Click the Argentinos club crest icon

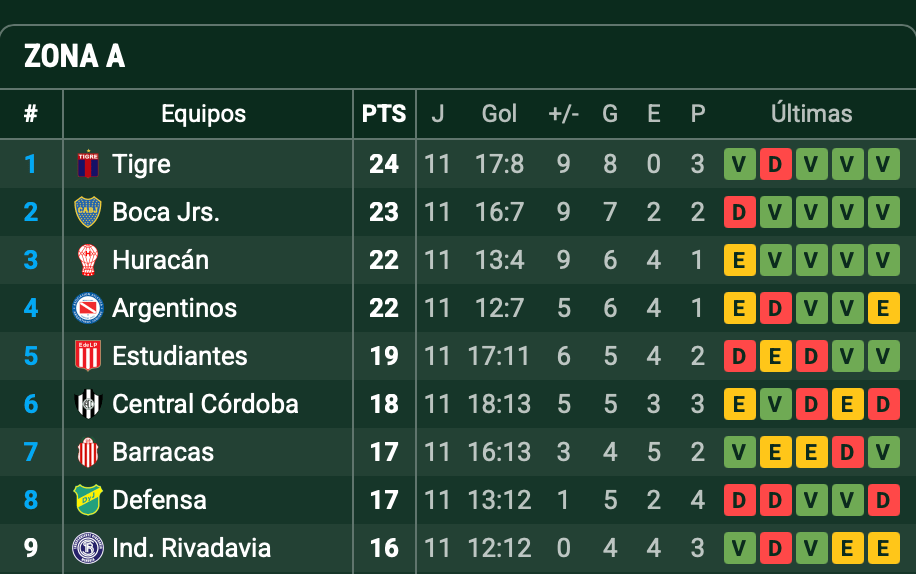click(88, 308)
